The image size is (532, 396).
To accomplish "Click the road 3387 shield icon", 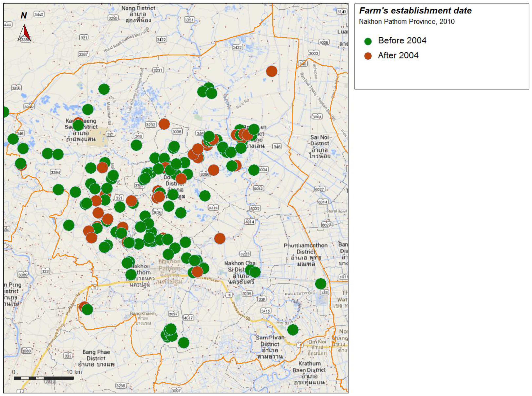I will pyautogui.click(x=83, y=54).
